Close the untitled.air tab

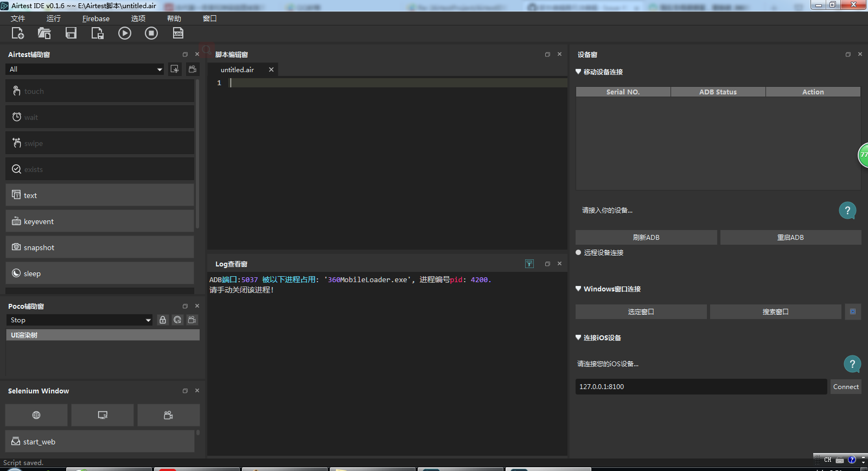pos(271,69)
